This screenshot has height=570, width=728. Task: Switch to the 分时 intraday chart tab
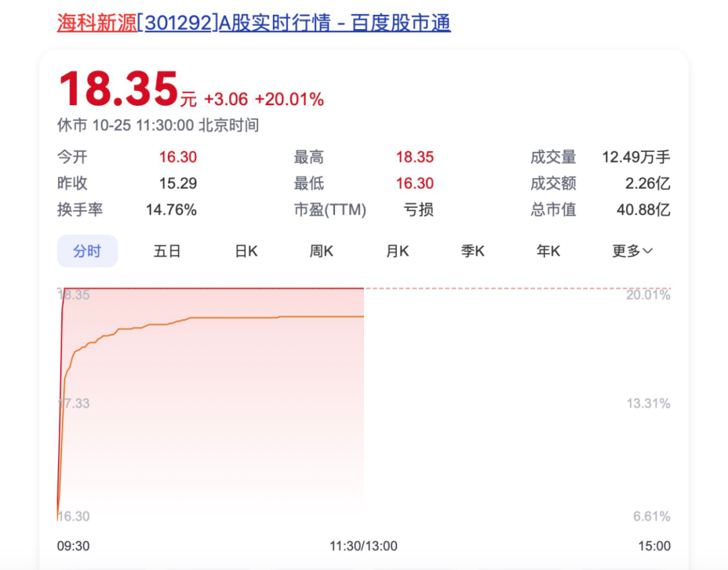pos(87,250)
